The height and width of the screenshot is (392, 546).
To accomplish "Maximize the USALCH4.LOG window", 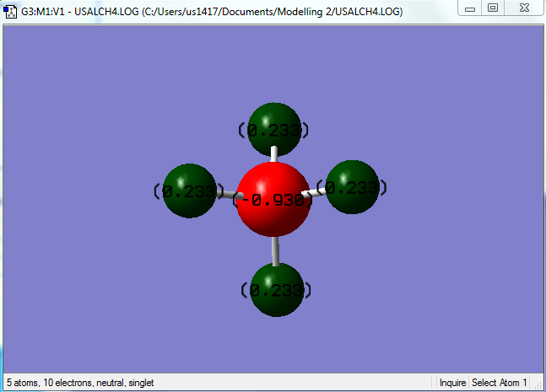I will click(x=493, y=8).
